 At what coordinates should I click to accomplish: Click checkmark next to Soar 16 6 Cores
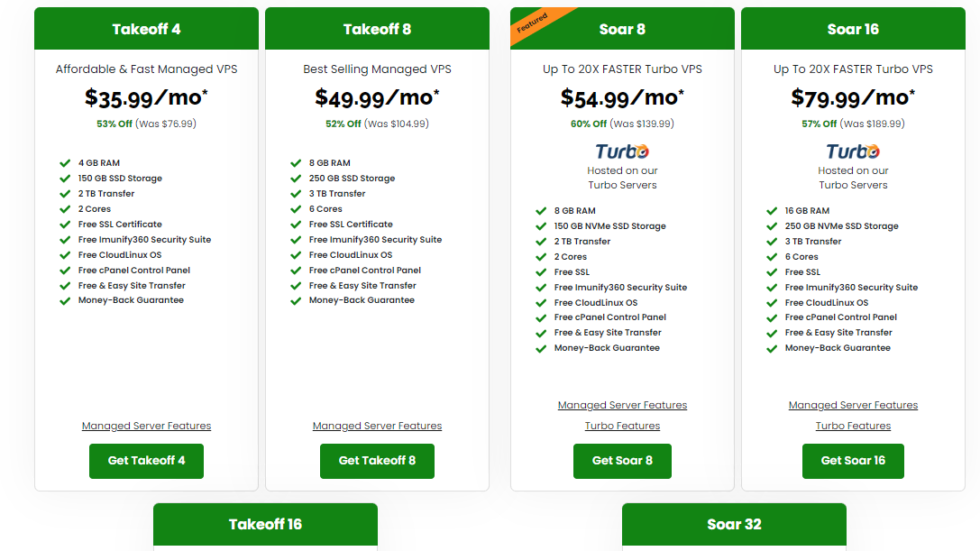[x=772, y=257]
